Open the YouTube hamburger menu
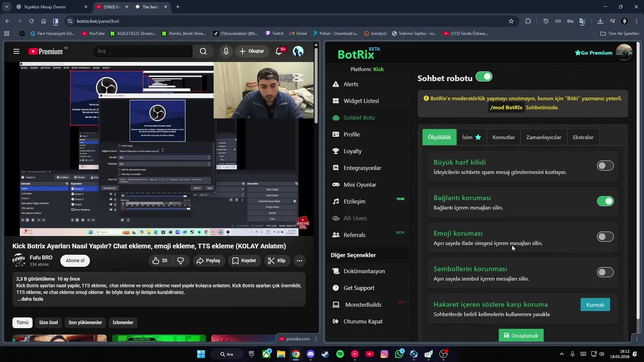 (x=17, y=51)
